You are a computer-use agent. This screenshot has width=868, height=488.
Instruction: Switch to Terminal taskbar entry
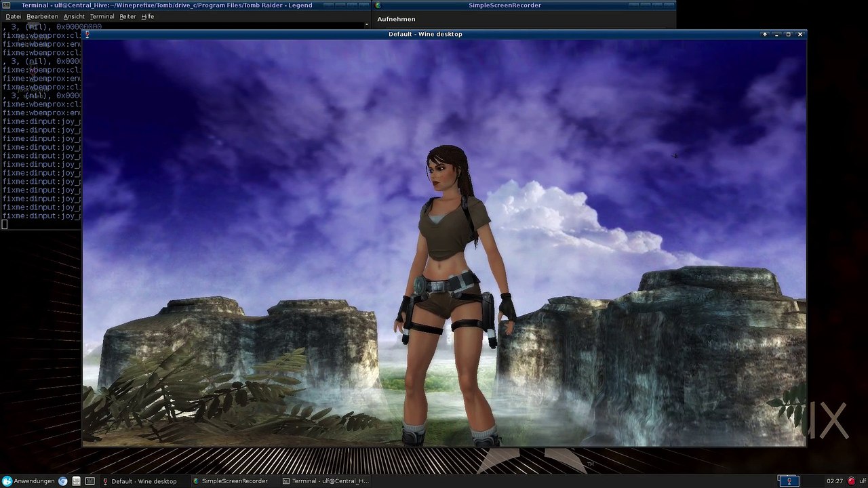(x=325, y=481)
